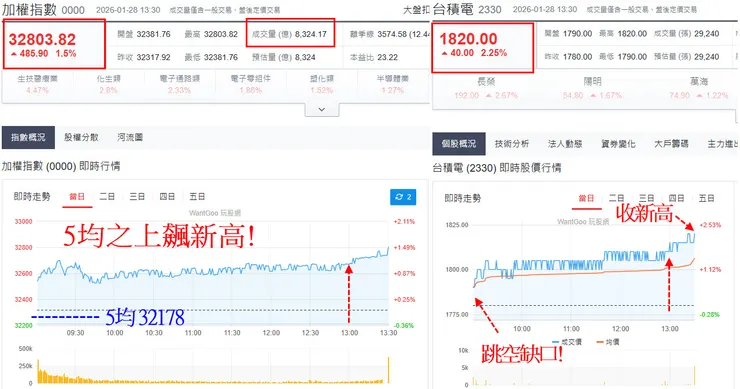Click the index price 32803.82

tap(42, 39)
